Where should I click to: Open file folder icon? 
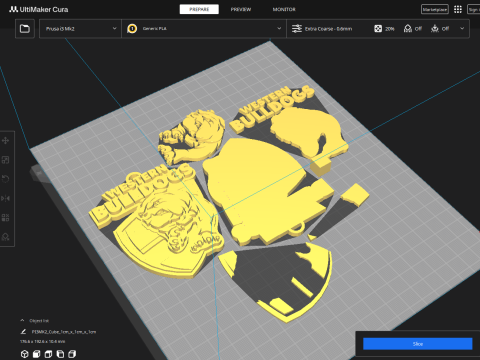[x=25, y=29]
